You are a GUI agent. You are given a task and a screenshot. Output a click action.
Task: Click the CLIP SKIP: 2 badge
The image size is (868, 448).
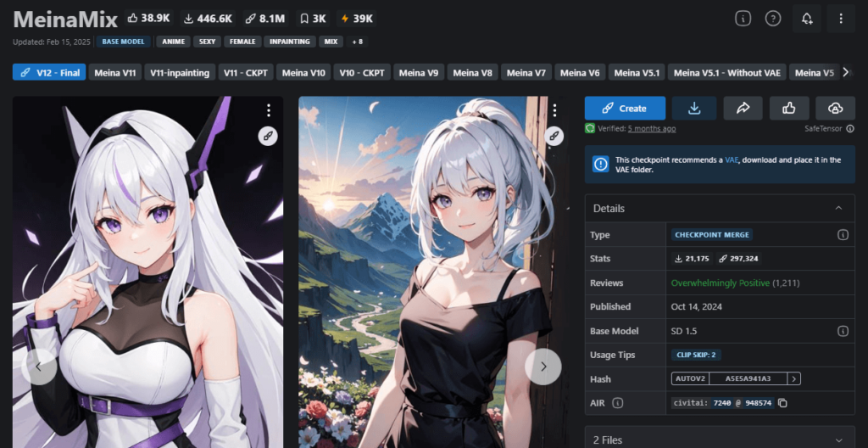pos(697,355)
